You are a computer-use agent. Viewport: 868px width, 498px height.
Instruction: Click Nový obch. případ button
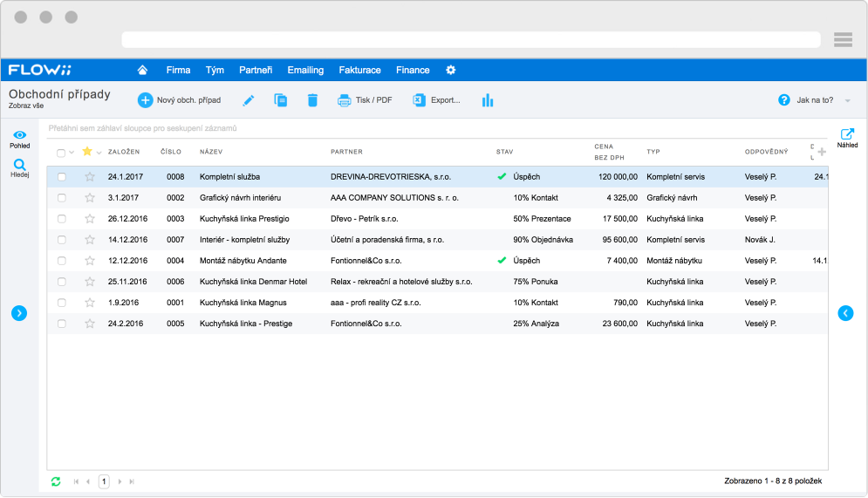180,100
